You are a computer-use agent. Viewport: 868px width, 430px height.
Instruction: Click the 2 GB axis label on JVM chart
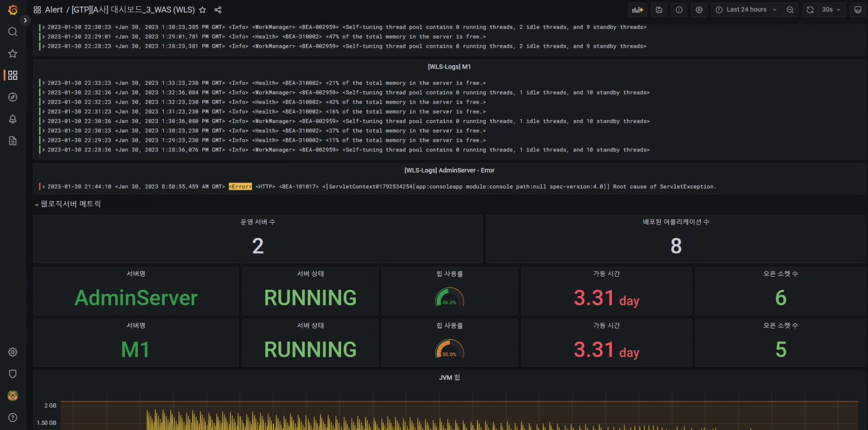point(50,406)
